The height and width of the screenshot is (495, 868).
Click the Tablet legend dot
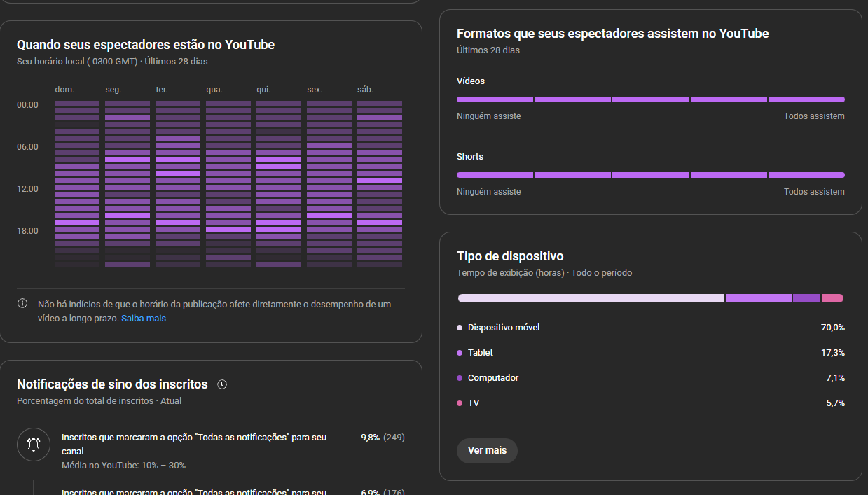[460, 353]
